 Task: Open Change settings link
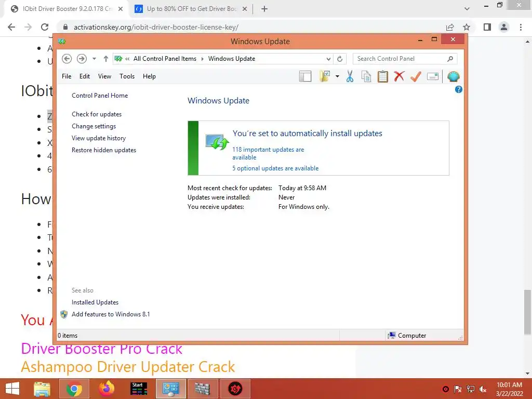(94, 126)
